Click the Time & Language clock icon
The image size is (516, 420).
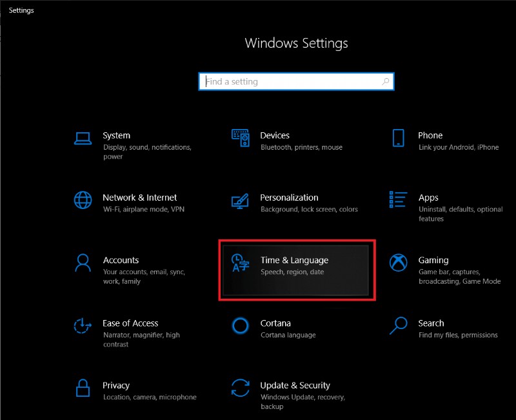click(239, 262)
